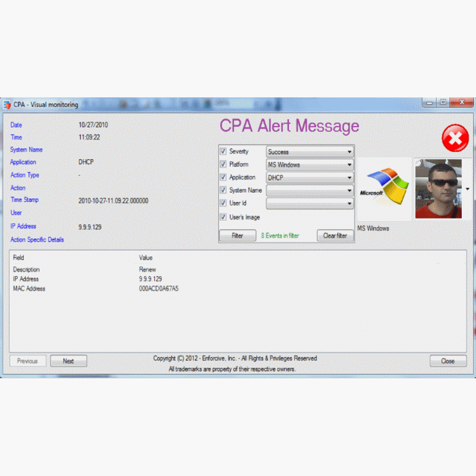Click the Clear filter button

click(335, 236)
